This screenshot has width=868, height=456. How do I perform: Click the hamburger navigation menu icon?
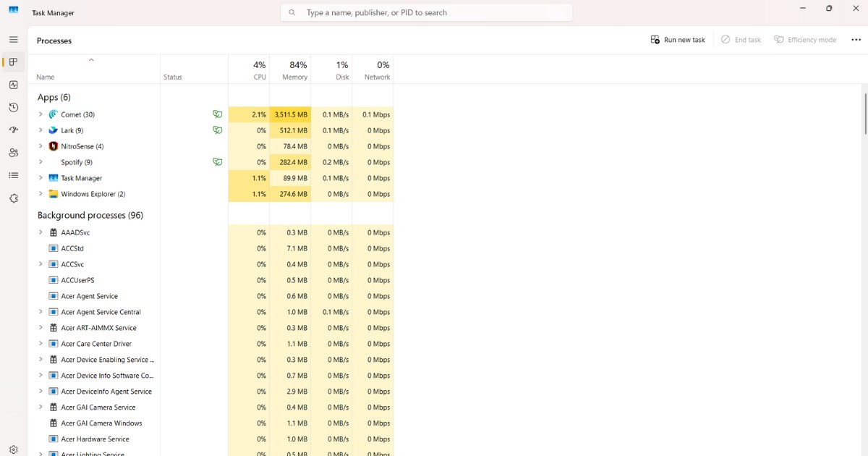point(13,40)
